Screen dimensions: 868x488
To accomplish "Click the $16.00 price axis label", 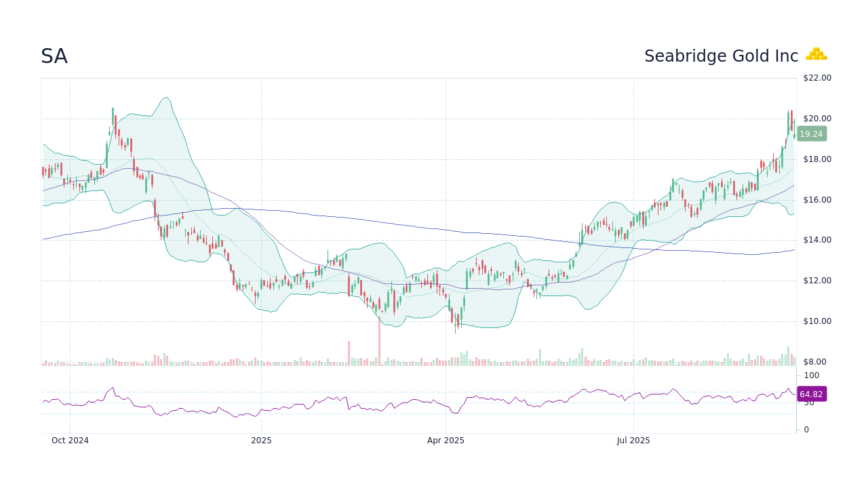I will point(817,200).
